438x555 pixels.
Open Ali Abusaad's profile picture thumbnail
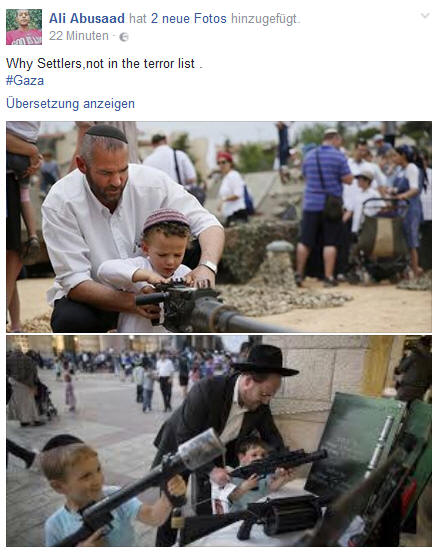tap(24, 27)
